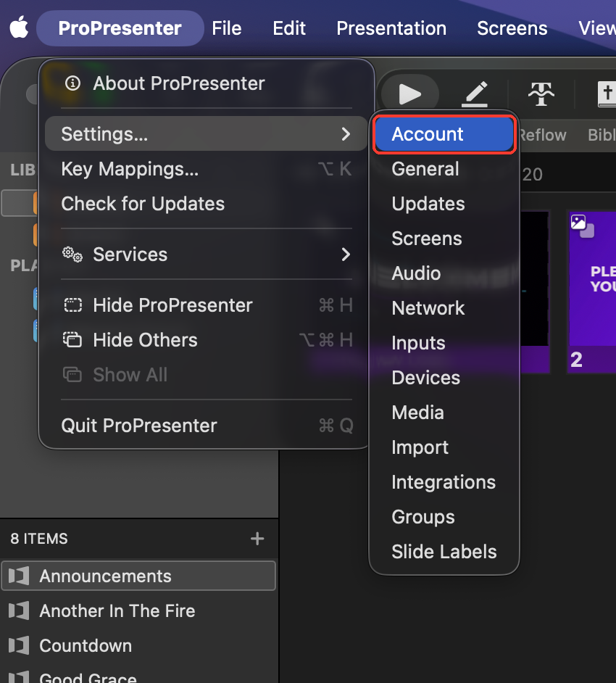Open the File menu
The height and width of the screenshot is (683, 616).
[x=226, y=28]
